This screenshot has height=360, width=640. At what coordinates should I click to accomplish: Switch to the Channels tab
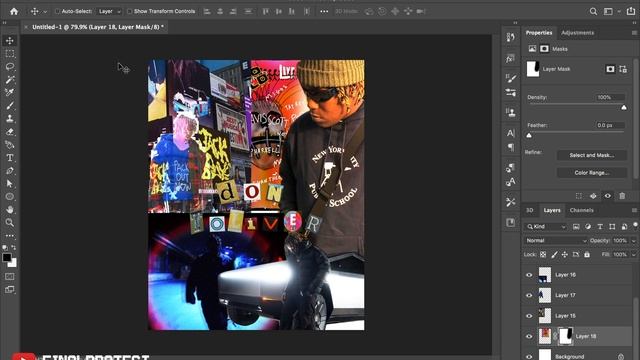coord(582,210)
